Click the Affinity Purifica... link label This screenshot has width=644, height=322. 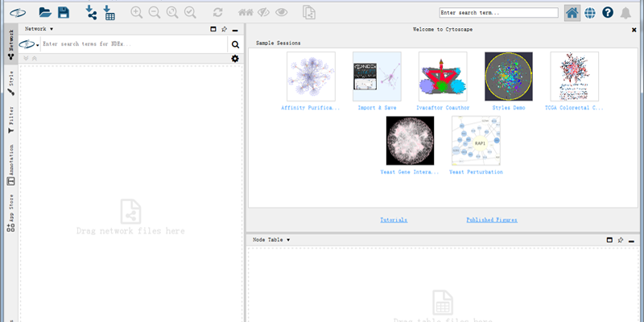click(311, 108)
